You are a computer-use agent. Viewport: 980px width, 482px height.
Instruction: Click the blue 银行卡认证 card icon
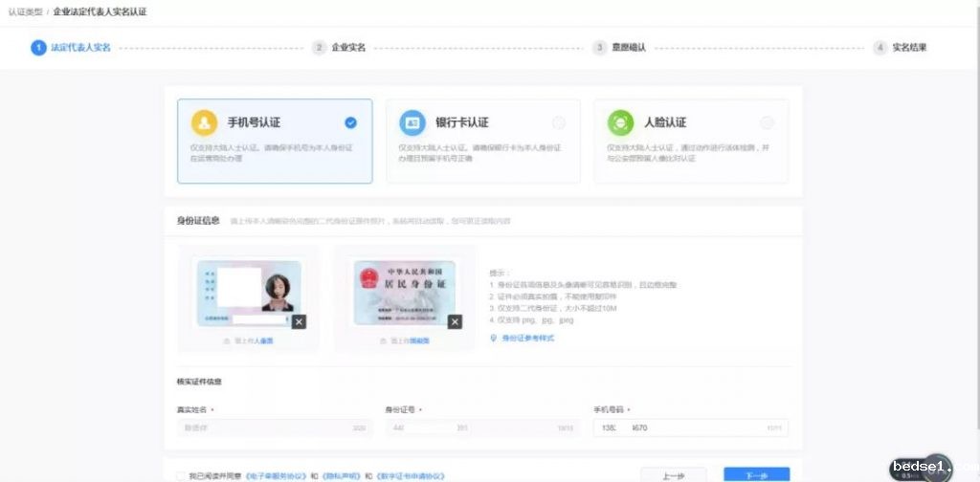(x=412, y=122)
